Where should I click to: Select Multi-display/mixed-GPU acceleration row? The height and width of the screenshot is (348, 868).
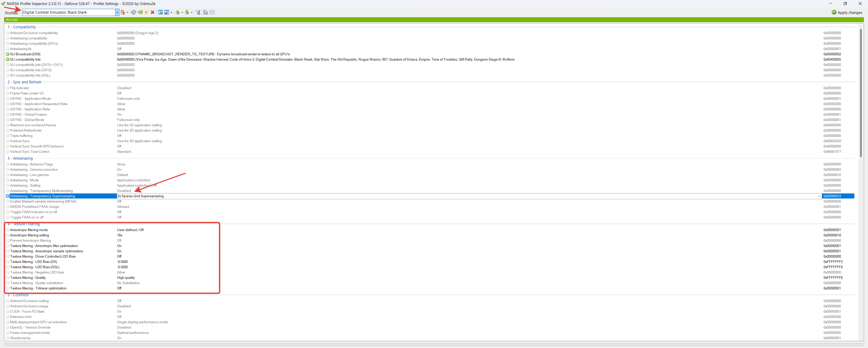point(430,322)
